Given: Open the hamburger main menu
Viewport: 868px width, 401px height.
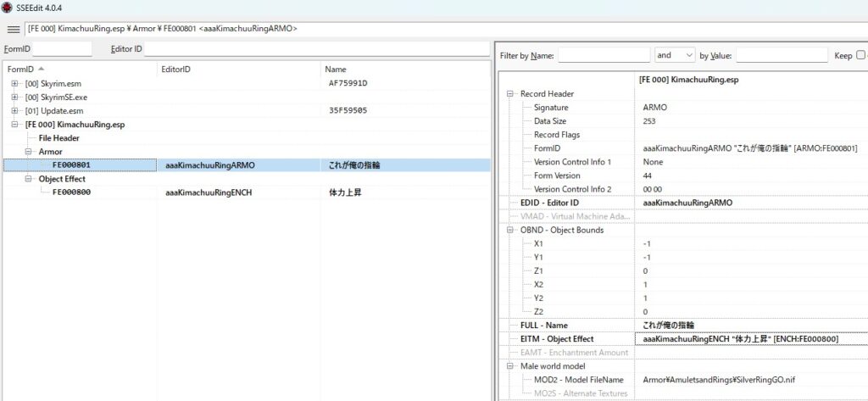Looking at the screenshot, I should click(x=13, y=29).
